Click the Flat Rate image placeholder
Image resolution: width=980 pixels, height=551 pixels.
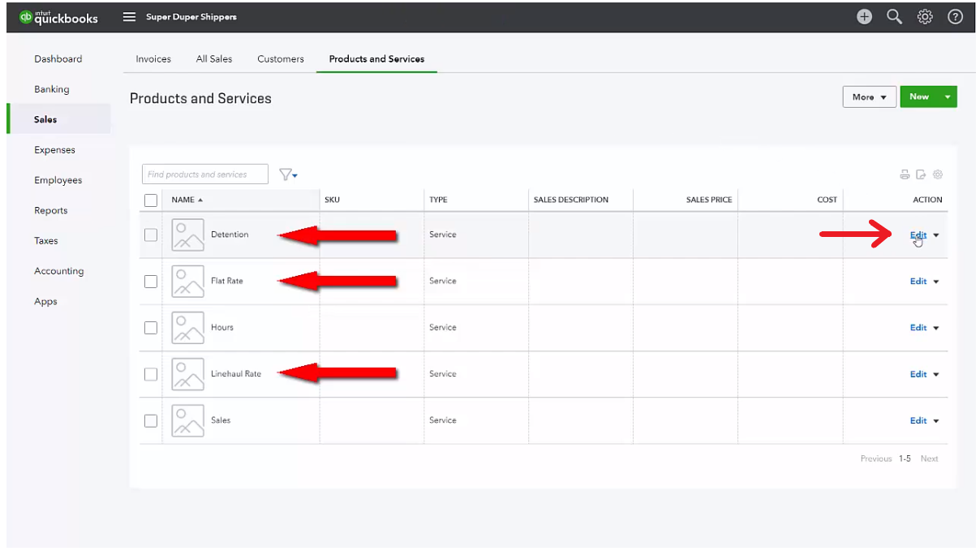[x=188, y=282]
